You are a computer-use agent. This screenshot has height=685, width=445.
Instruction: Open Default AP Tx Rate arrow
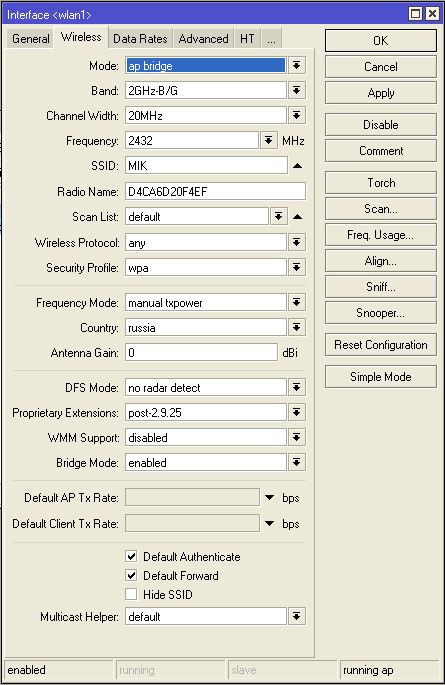(x=269, y=498)
